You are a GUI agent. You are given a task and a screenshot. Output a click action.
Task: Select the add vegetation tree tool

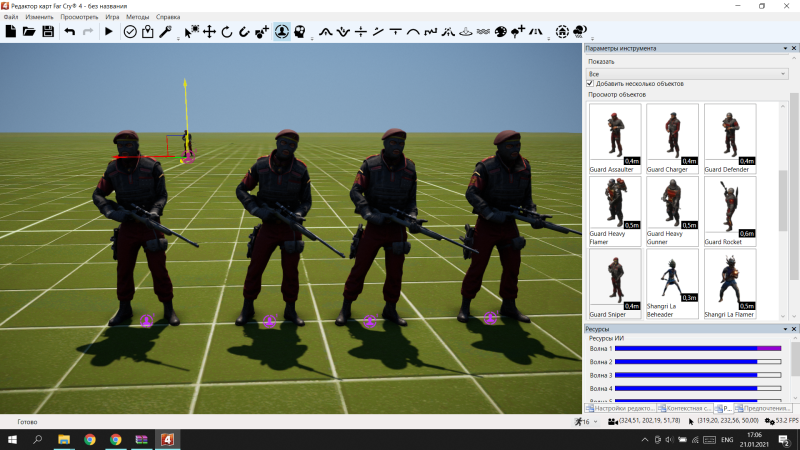[x=518, y=32]
